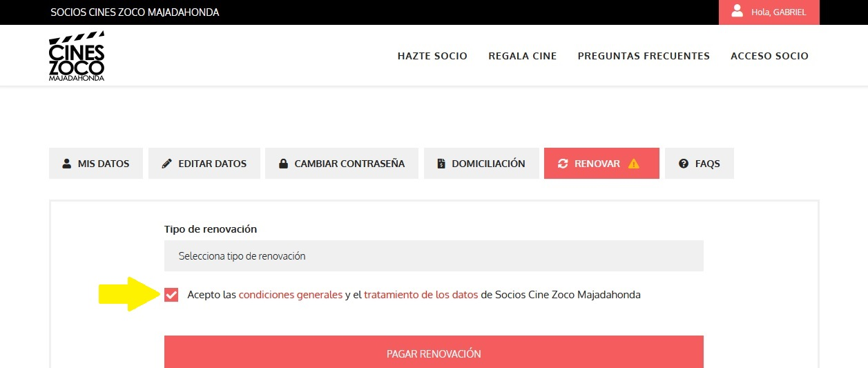Open the tratamiento de los datos link

(421, 295)
